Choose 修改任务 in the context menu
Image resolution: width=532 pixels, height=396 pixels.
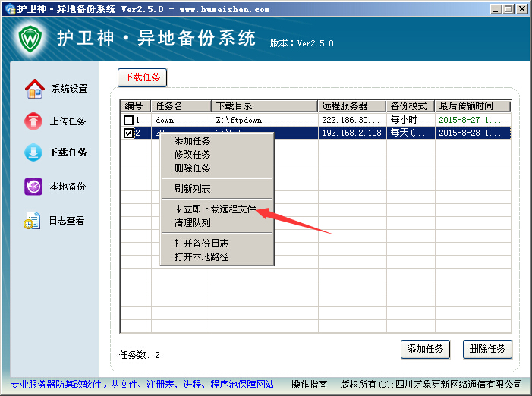pos(192,154)
